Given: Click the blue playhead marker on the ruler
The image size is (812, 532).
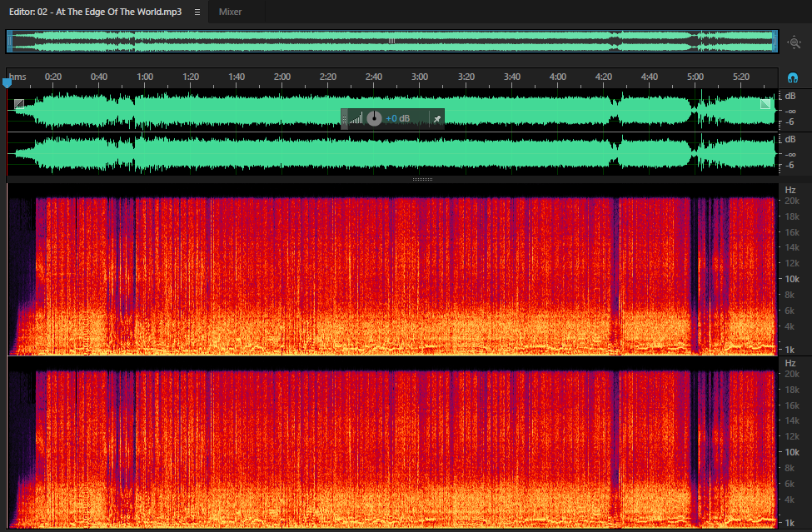Looking at the screenshot, I should click(x=7, y=82).
